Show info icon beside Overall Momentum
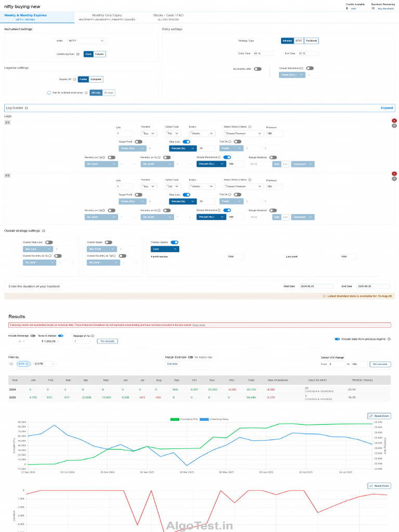 click(302, 68)
